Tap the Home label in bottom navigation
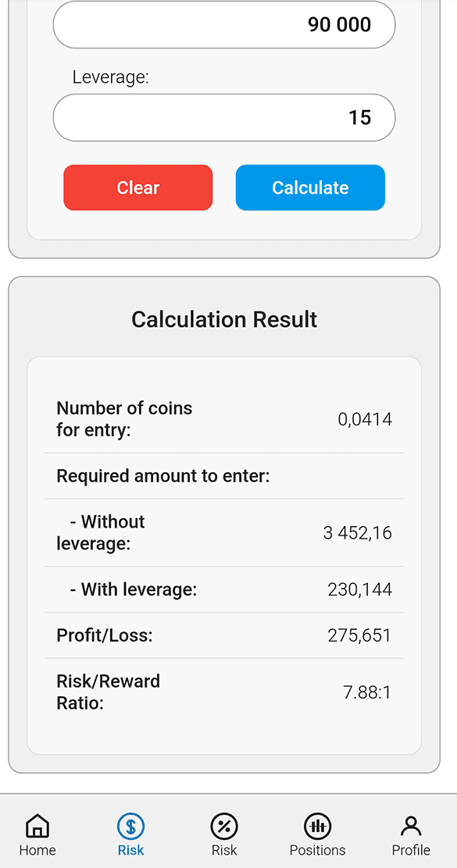The width and height of the screenshot is (457, 868). 37,850
